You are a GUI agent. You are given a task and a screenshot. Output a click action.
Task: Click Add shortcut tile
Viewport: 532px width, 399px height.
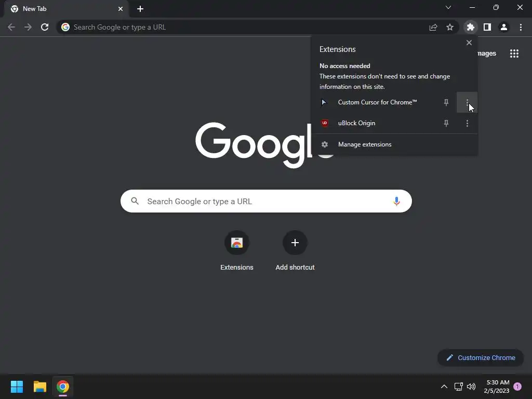[x=295, y=251]
